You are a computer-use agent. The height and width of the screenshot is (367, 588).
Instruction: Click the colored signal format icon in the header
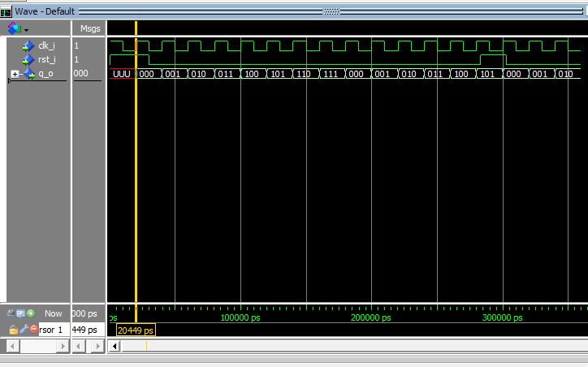point(15,28)
